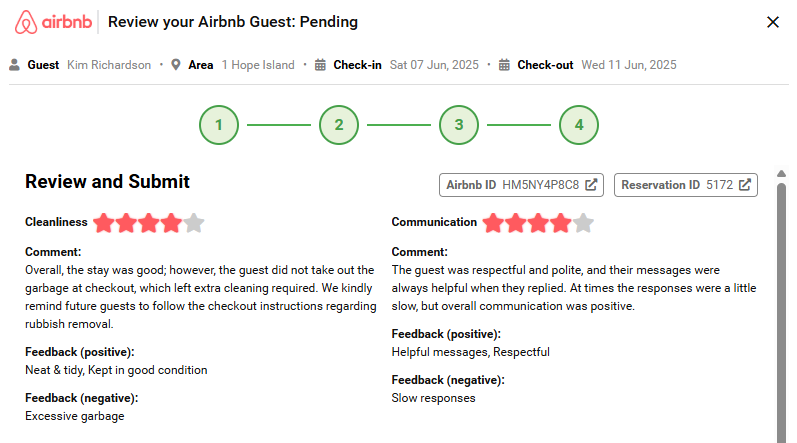Screen dimensions: 797x443
Task: Set Communication rating to five stars
Action: click(583, 223)
